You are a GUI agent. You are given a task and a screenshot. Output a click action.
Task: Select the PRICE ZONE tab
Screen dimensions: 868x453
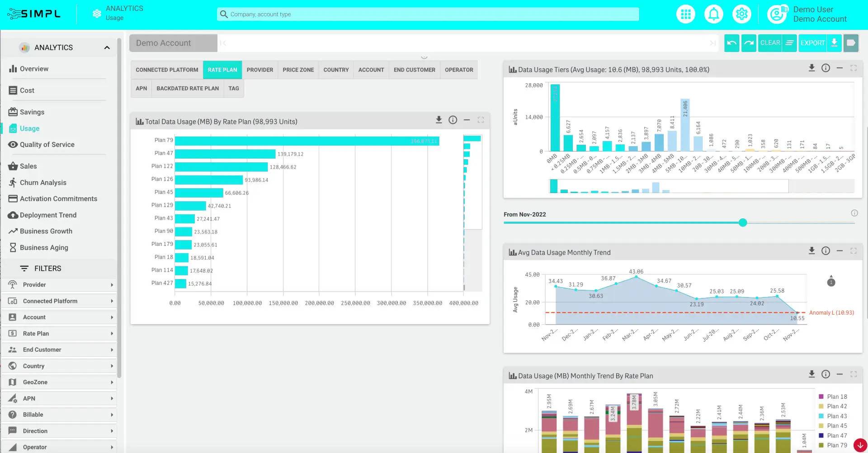[298, 70]
